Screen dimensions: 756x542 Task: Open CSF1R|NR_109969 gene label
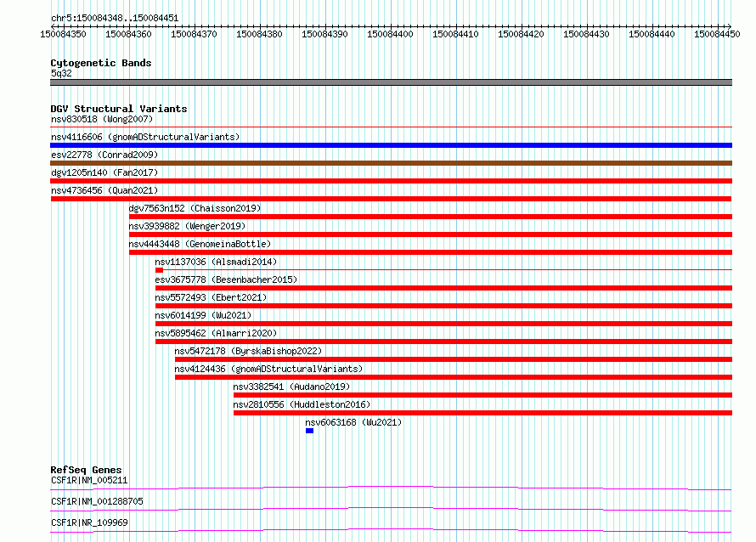pyautogui.click(x=89, y=522)
